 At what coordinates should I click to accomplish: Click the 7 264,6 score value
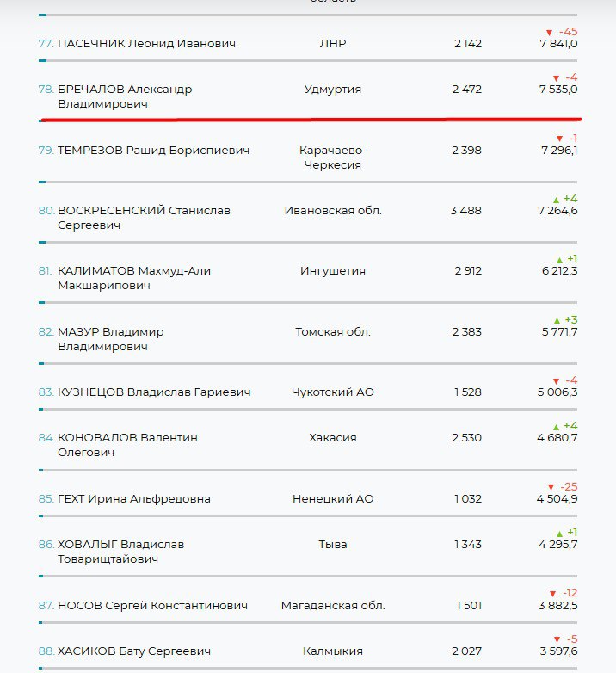click(557, 211)
